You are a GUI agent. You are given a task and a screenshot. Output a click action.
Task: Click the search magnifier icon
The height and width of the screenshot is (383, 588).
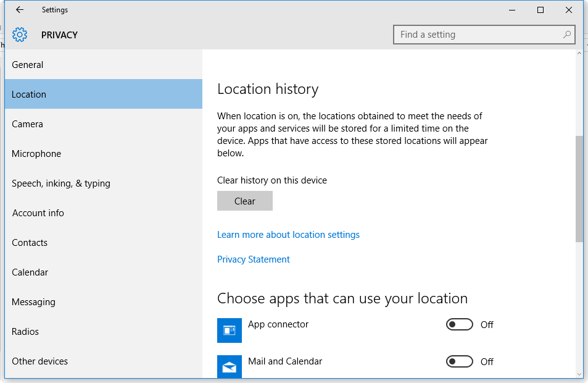tap(567, 35)
